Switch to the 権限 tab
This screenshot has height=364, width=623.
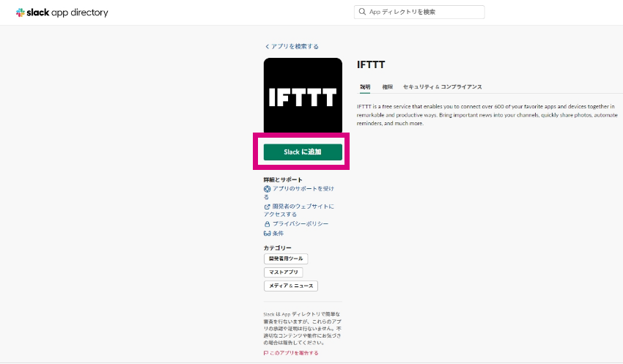[388, 87]
